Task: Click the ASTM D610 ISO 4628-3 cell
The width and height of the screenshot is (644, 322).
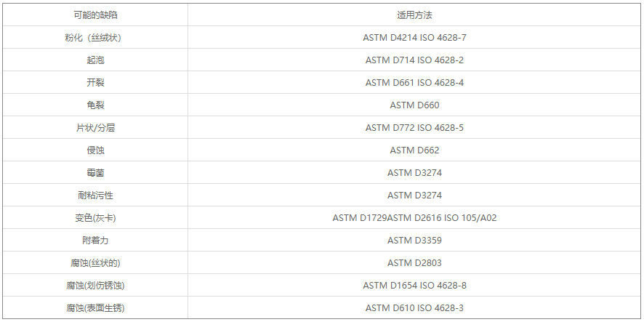Action: [x=414, y=307]
